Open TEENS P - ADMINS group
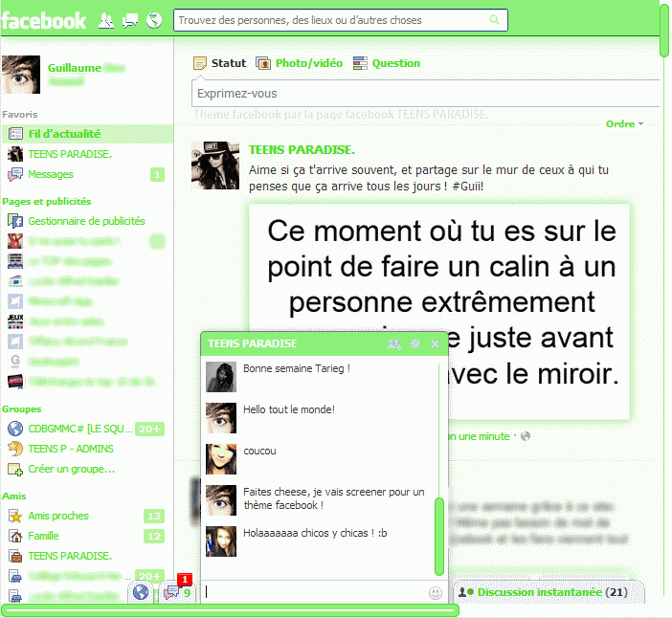 point(71,449)
